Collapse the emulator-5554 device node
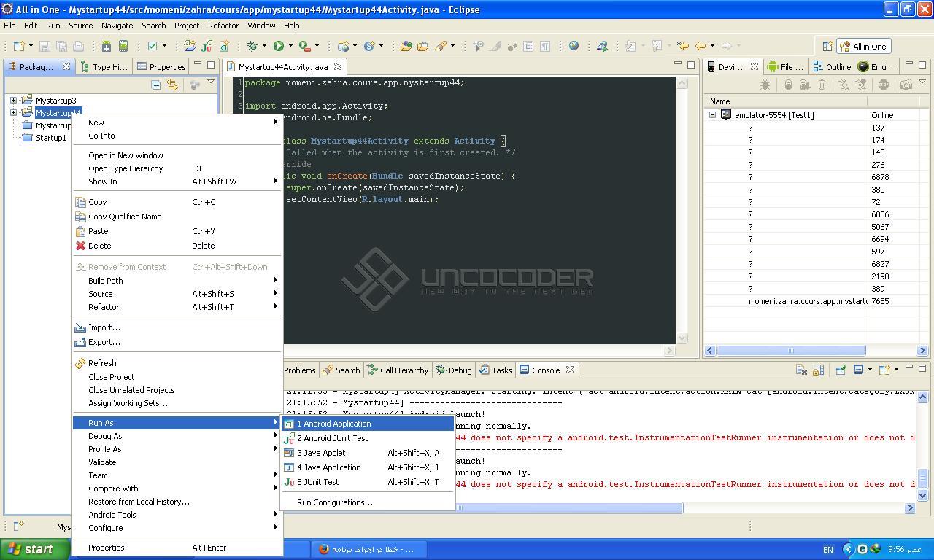This screenshot has height=560, width=934. 713,115
